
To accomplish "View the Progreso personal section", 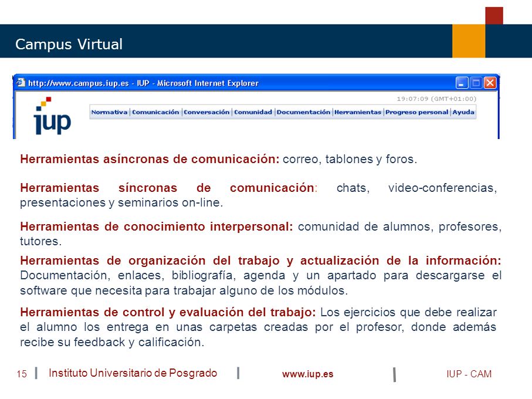I will click(416, 112).
